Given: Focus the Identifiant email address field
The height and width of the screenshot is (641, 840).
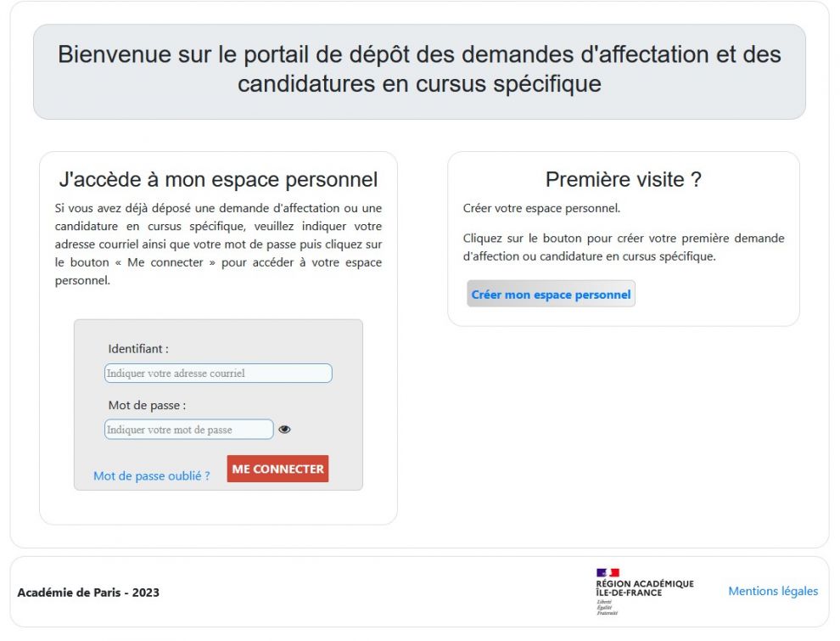Looking at the screenshot, I should tap(218, 373).
